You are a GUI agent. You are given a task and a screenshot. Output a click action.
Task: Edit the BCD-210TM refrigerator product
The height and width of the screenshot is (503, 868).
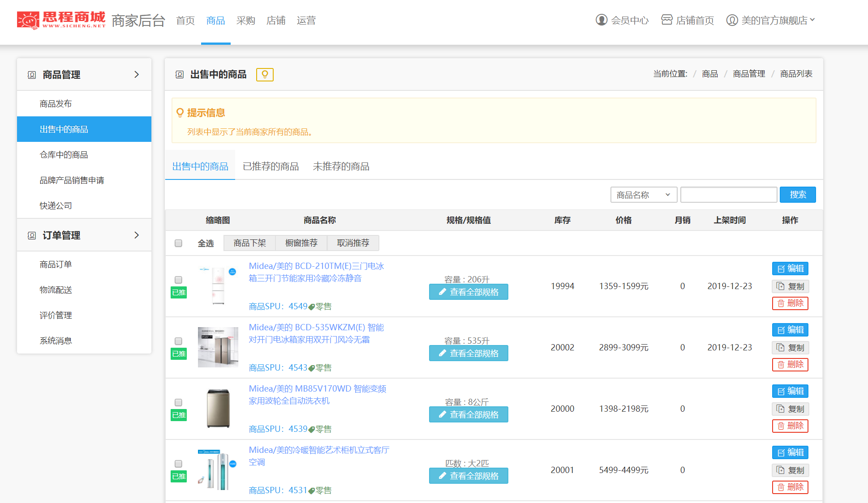tap(790, 269)
